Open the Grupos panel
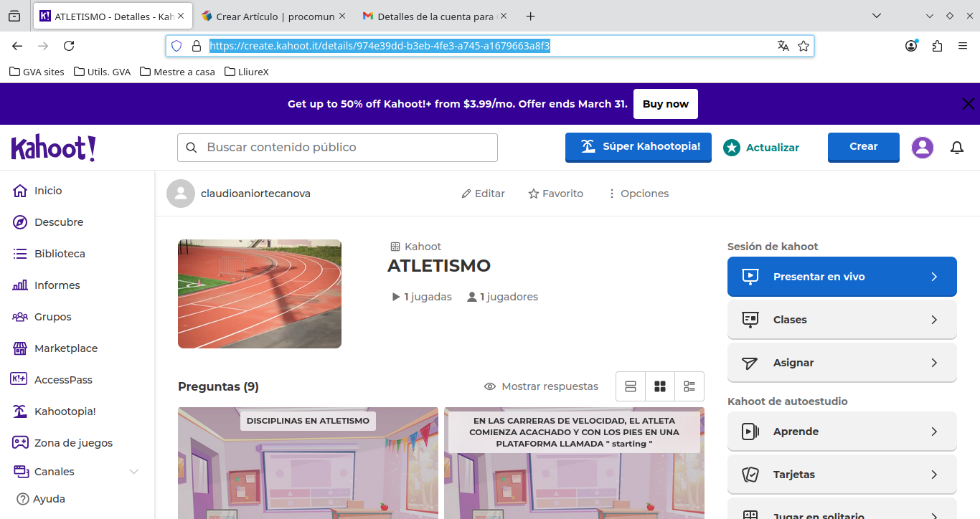Viewport: 980px width, 519px height. pyautogui.click(x=52, y=316)
